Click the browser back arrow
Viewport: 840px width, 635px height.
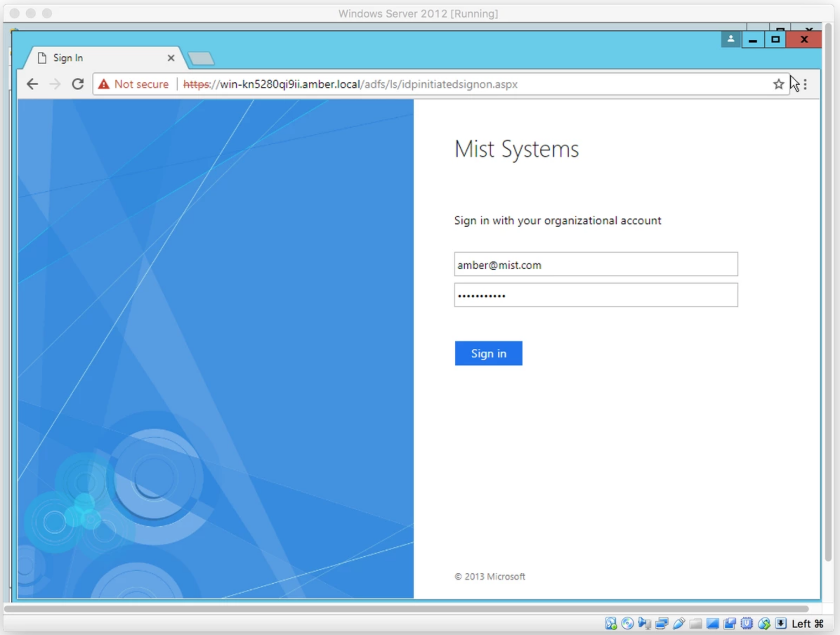(x=33, y=84)
